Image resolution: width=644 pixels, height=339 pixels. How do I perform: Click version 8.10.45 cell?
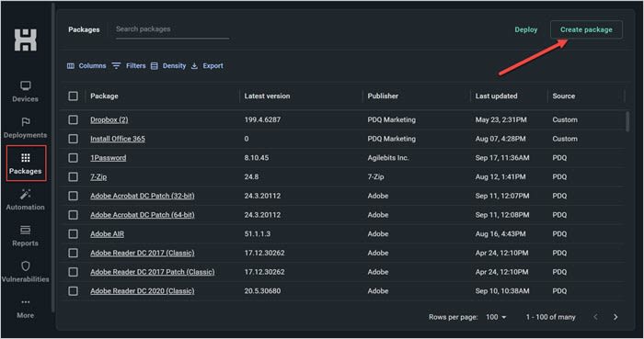257,158
